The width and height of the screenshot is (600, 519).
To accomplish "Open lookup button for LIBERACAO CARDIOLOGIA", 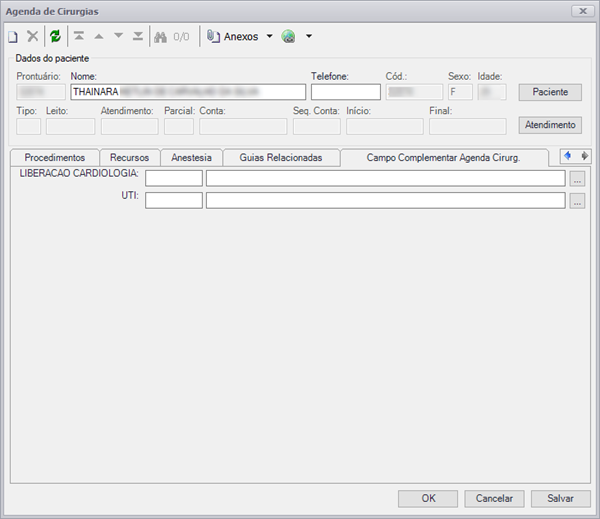I will (x=577, y=179).
